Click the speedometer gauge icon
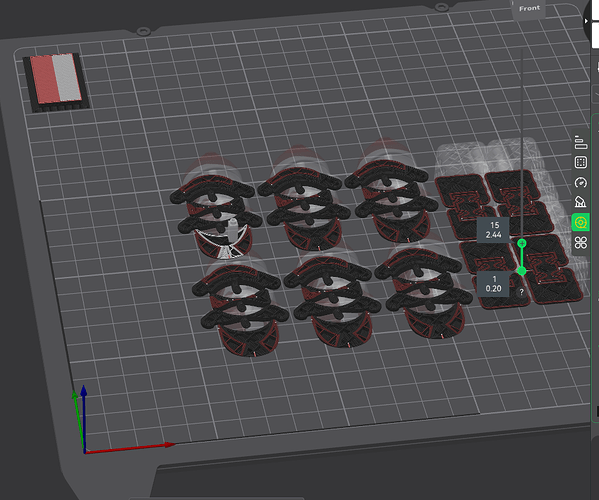The image size is (599, 500). pyautogui.click(x=581, y=182)
